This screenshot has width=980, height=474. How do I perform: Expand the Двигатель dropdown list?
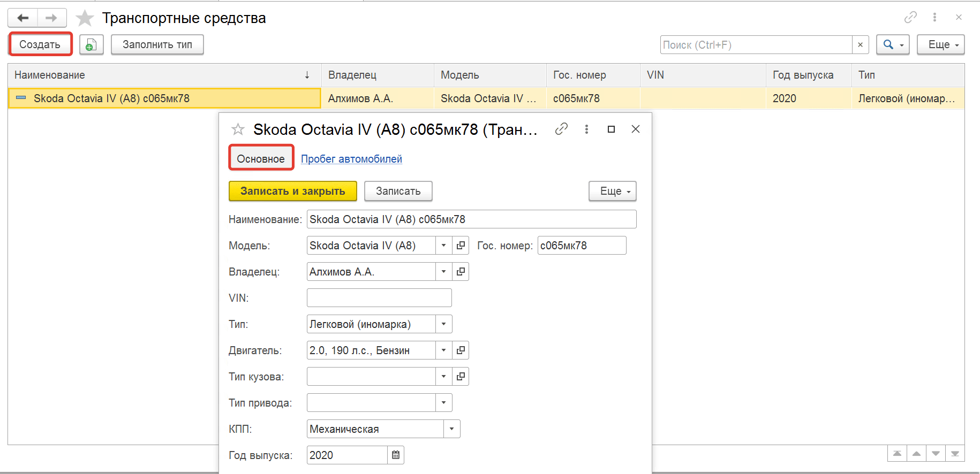[x=443, y=350]
